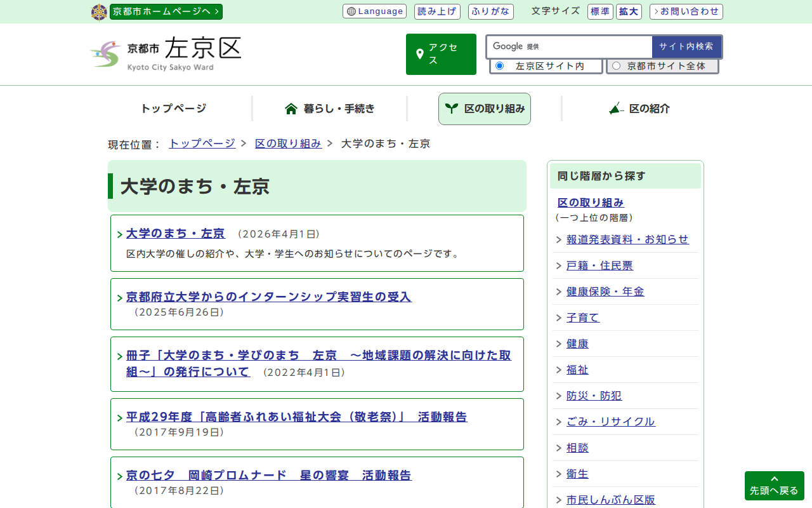Open the 京都市ホームページへ link
Viewport: 812px width, 508px height.
[166, 11]
